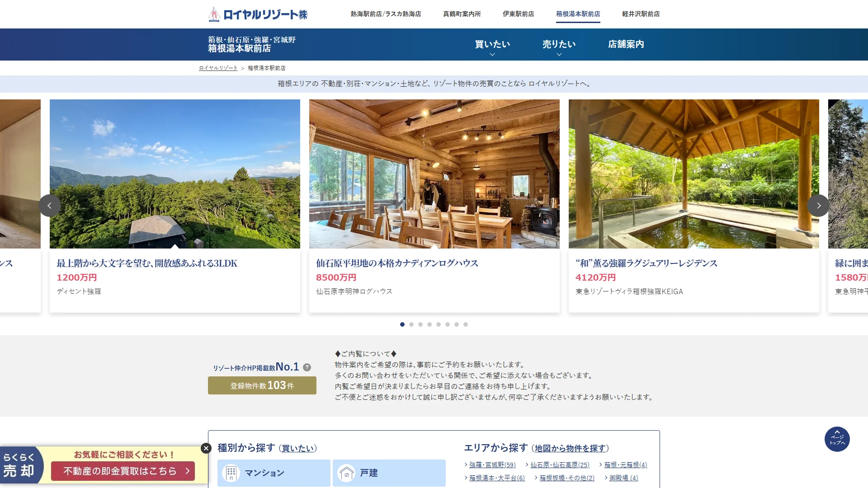Viewport: 868px width, 488px height.
Task: Click 不動産の即金買取はこちら red button
Action: [x=123, y=471]
